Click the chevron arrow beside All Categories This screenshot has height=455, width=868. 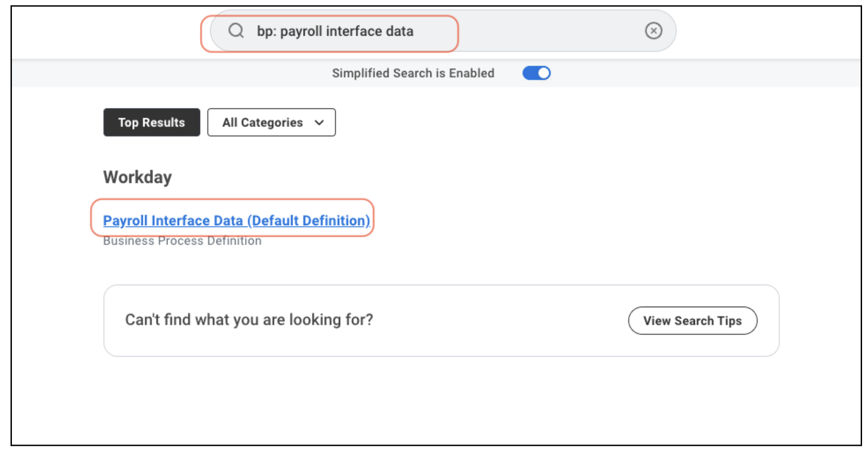pyautogui.click(x=320, y=123)
